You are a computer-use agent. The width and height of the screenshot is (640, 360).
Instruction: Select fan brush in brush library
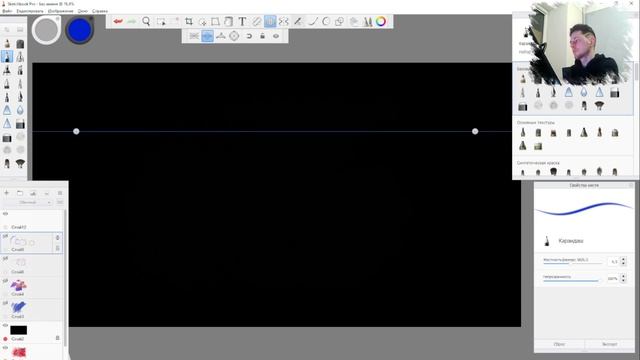[x=599, y=106]
